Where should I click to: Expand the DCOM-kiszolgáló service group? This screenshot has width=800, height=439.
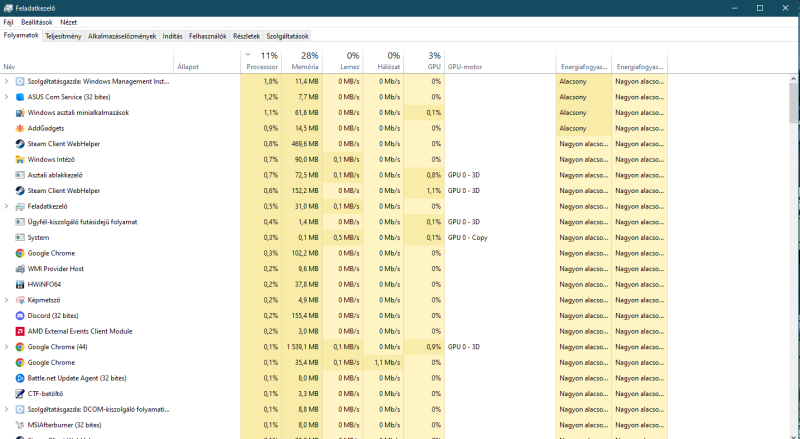click(x=6, y=409)
